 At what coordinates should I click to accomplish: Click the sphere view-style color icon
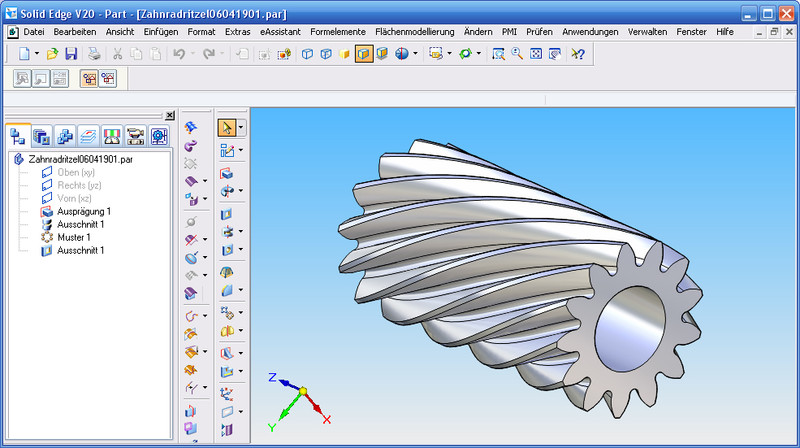click(x=402, y=53)
